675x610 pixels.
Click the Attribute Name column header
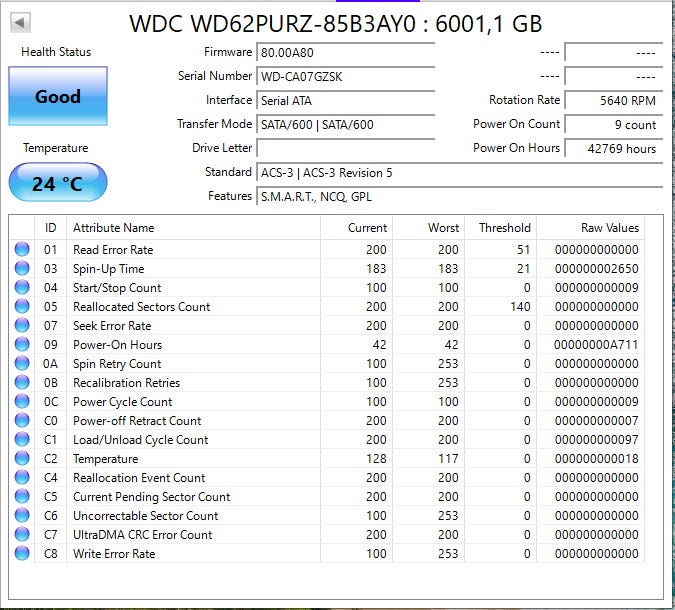193,227
